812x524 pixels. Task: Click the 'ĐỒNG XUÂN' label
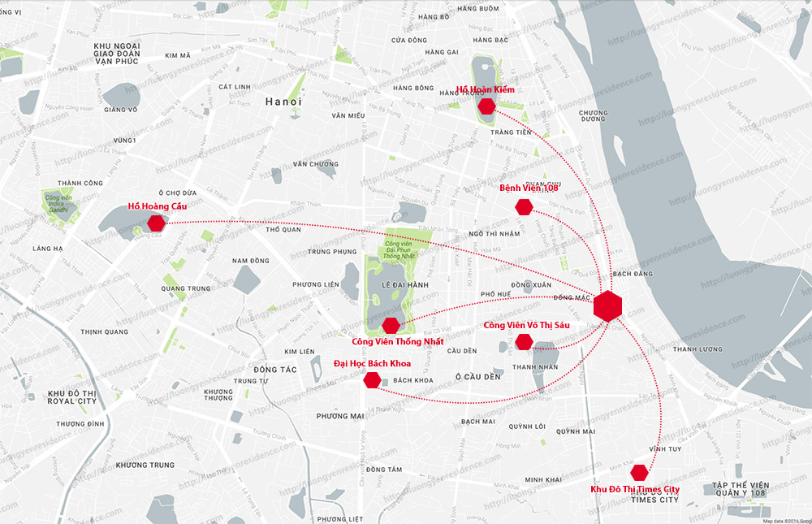pyautogui.click(x=531, y=284)
